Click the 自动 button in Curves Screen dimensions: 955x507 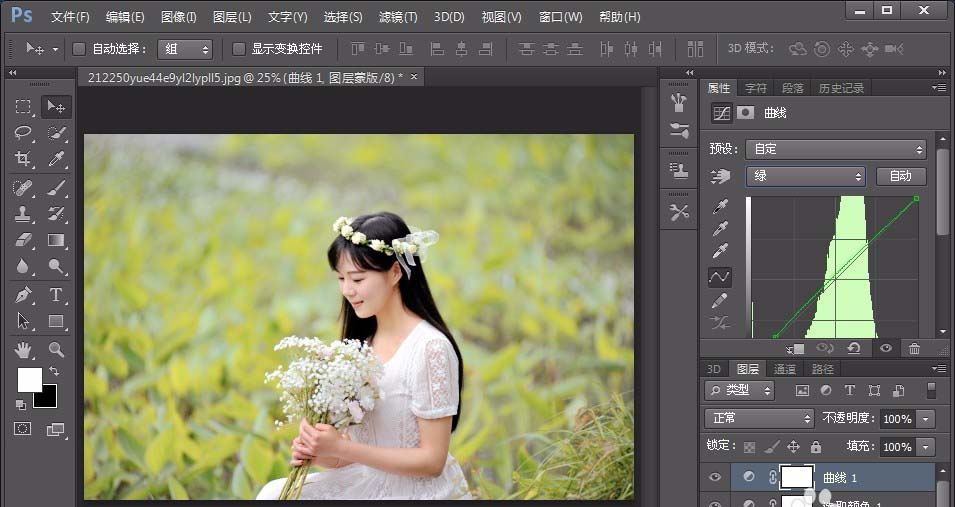point(901,176)
